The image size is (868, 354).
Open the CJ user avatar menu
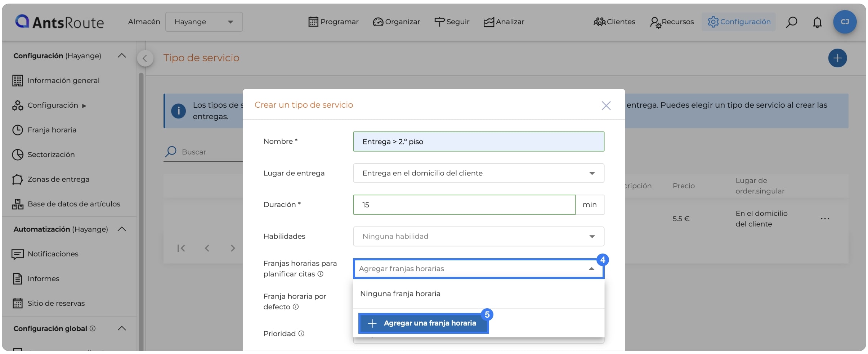coord(845,22)
